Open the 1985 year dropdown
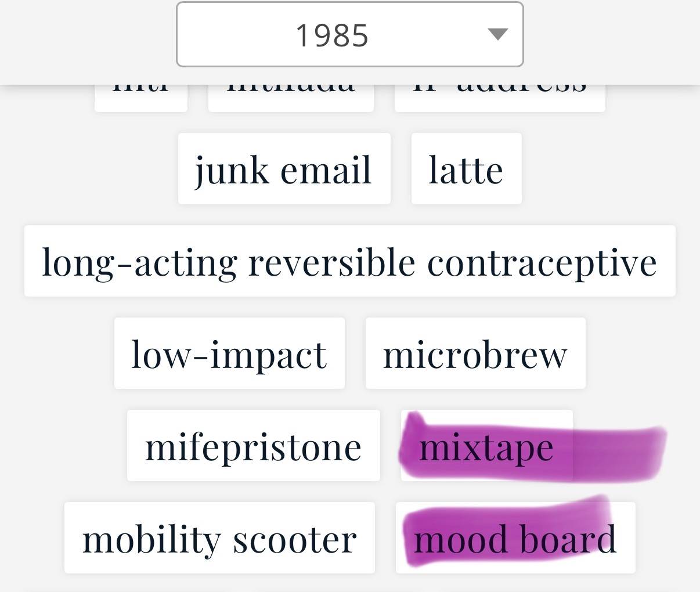The width and height of the screenshot is (700, 592). (x=349, y=34)
